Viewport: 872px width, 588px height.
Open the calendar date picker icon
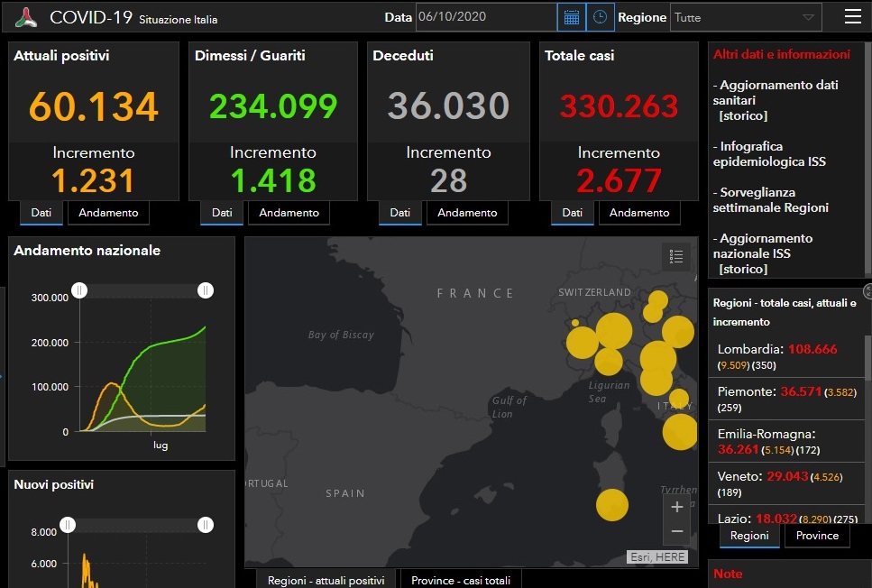pos(571,17)
